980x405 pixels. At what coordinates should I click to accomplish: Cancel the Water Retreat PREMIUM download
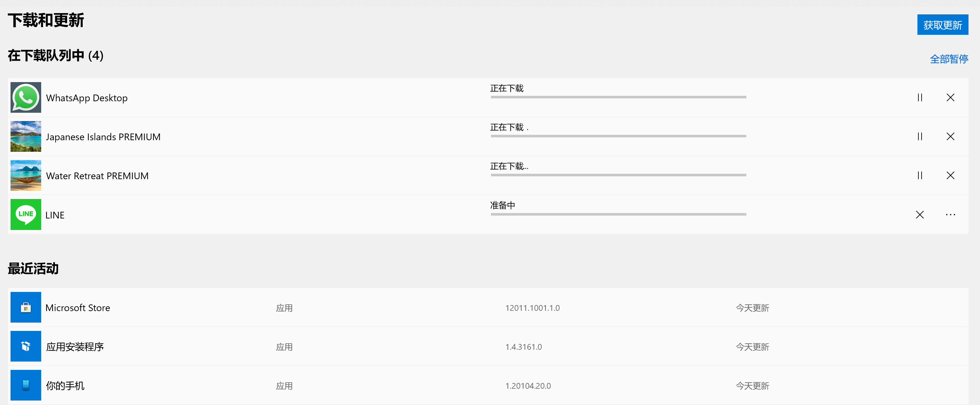950,175
